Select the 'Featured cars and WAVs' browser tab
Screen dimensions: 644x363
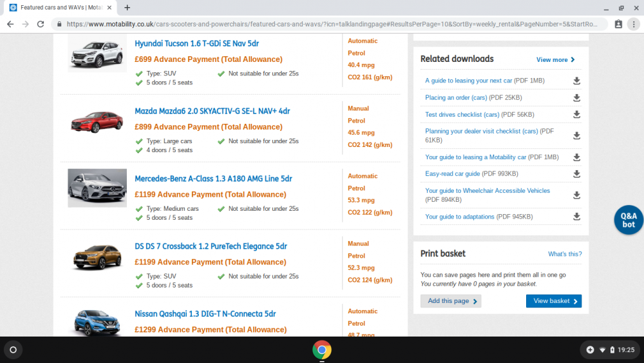(x=59, y=7)
